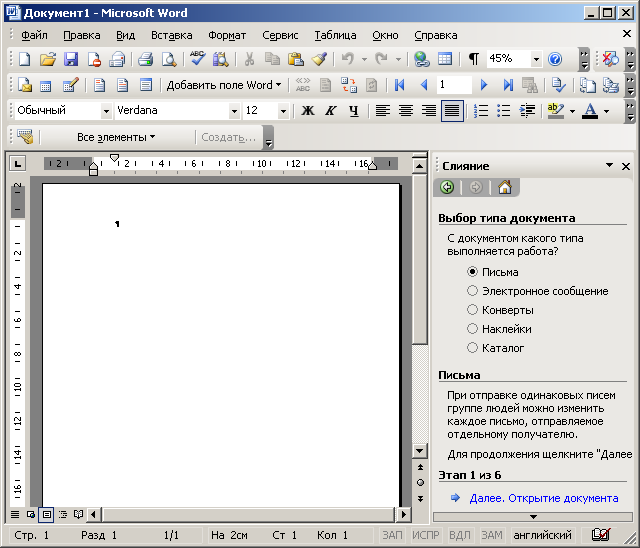Open the zoom 45% dropdown
This screenshot has height=548, width=640.
(x=536, y=60)
